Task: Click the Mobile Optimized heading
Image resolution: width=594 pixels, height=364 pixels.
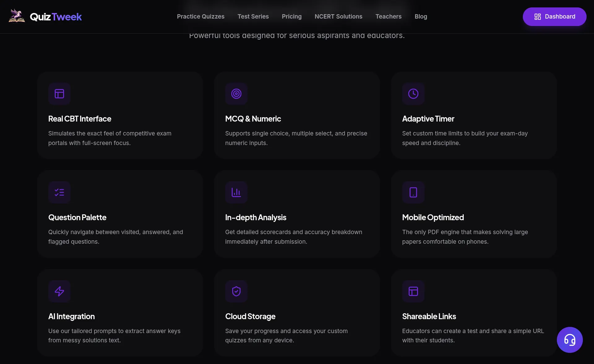Action: (x=433, y=217)
